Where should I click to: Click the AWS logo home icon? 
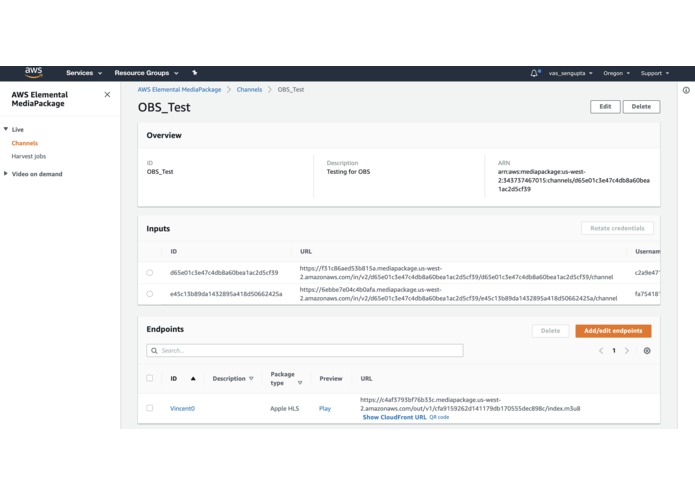coord(34,72)
